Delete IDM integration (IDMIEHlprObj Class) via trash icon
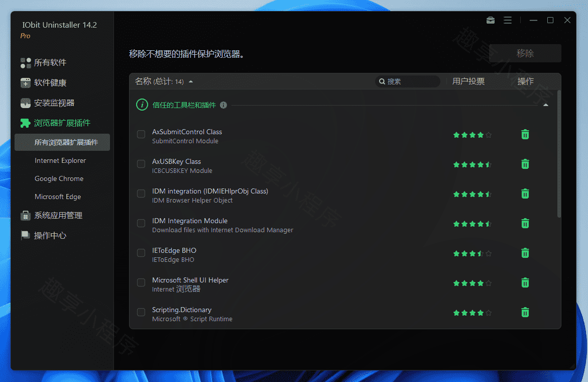 coord(525,194)
